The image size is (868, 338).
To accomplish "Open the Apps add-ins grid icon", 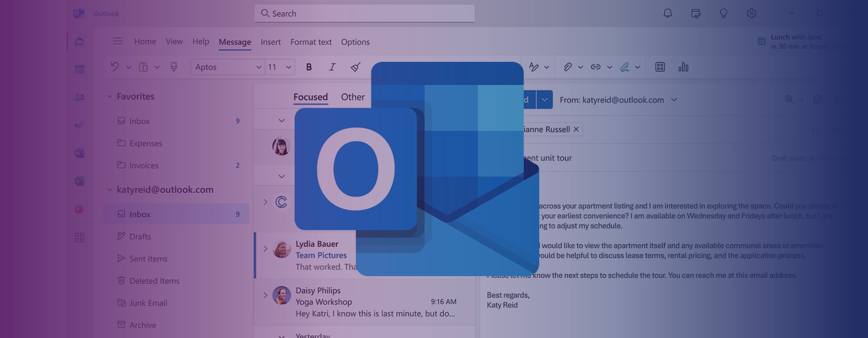I will tap(660, 67).
